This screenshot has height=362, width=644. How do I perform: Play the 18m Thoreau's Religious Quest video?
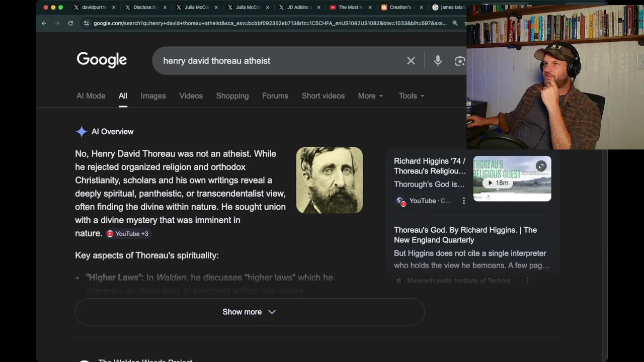[498, 183]
